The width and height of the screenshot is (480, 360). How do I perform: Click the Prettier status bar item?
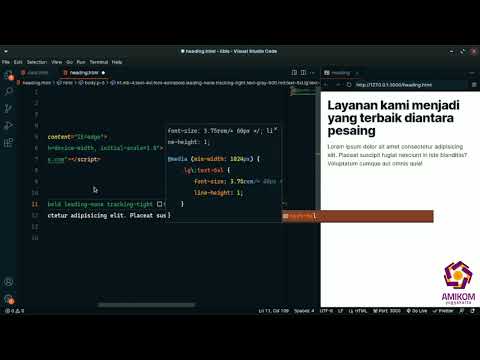click(443, 311)
